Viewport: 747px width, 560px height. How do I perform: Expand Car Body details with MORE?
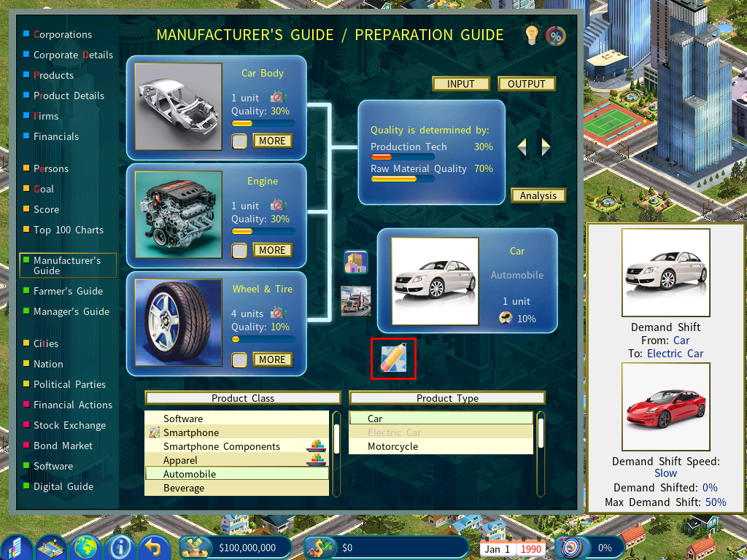pyautogui.click(x=272, y=141)
